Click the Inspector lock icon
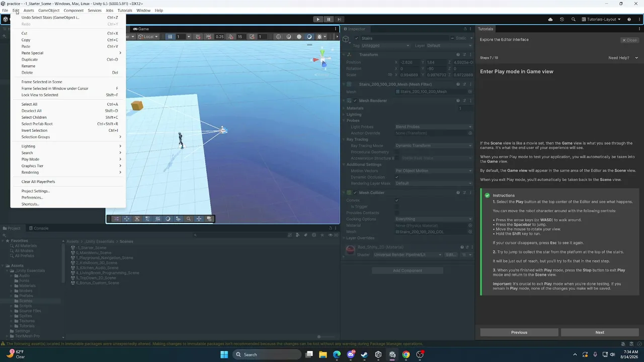 click(465, 29)
